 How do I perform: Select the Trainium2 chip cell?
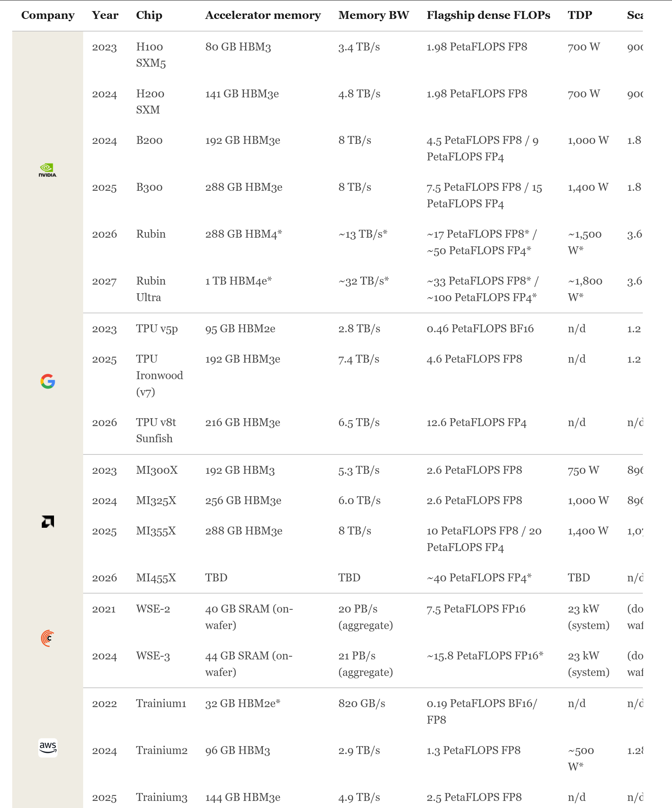tap(162, 750)
